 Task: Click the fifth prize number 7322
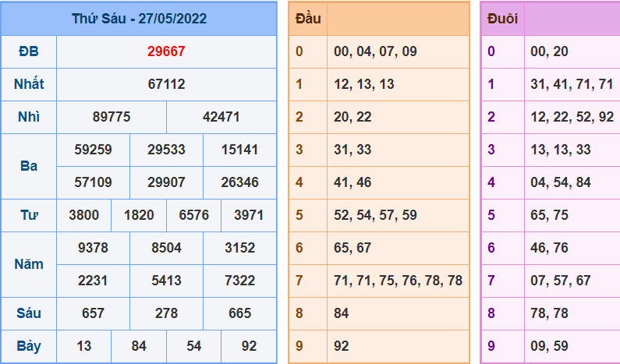pos(239,281)
